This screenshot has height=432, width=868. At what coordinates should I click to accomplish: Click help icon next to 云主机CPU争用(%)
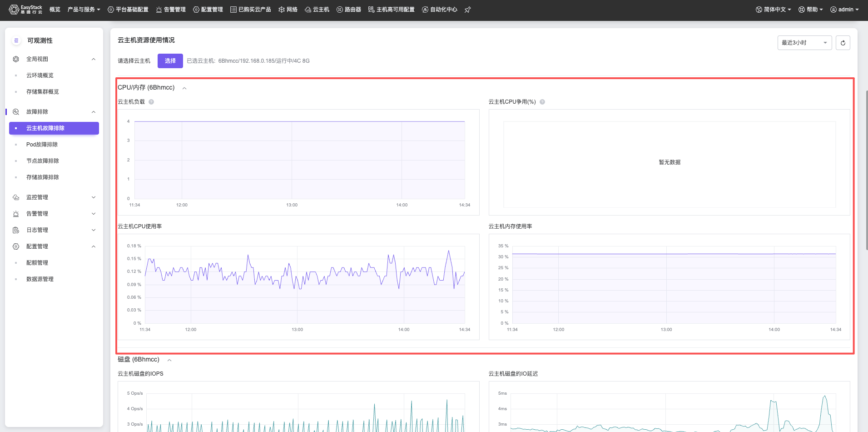click(x=542, y=102)
